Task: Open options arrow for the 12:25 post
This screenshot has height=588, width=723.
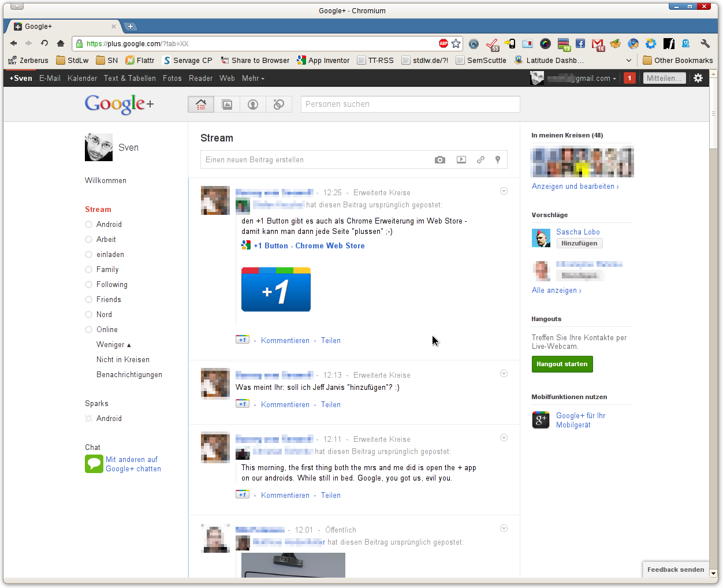Action: (x=504, y=191)
